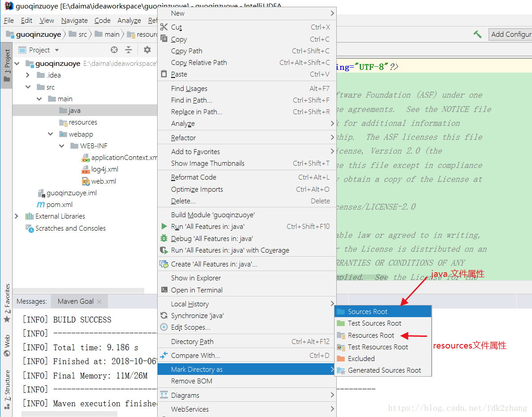The width and height of the screenshot is (532, 417).
Task: Click the External Libraries icon
Action: click(30, 216)
